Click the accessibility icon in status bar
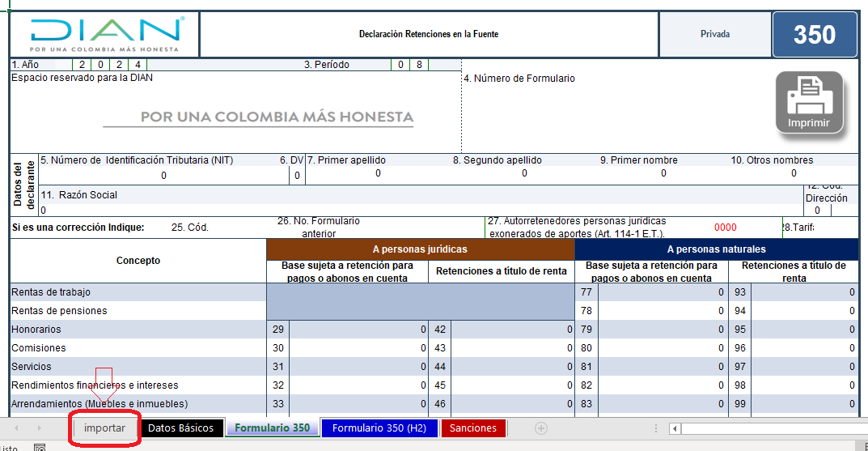Image resolution: width=868 pixels, height=451 pixels. coord(39,447)
